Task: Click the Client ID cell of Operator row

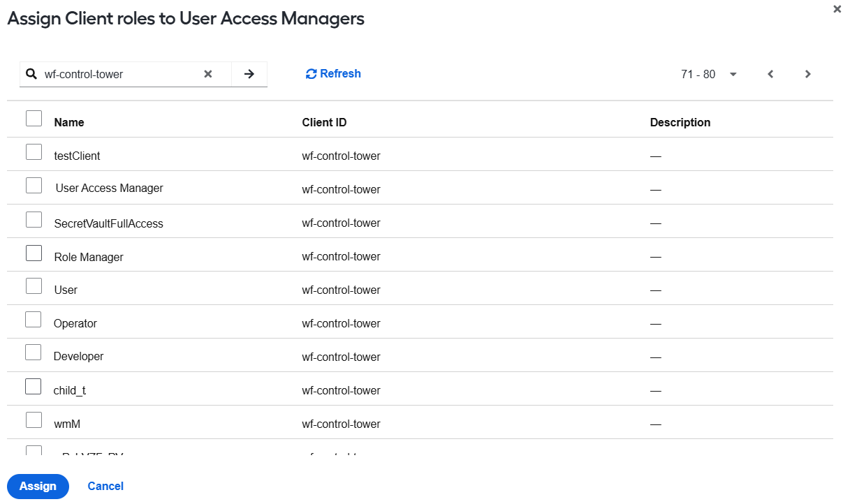Action: [341, 323]
